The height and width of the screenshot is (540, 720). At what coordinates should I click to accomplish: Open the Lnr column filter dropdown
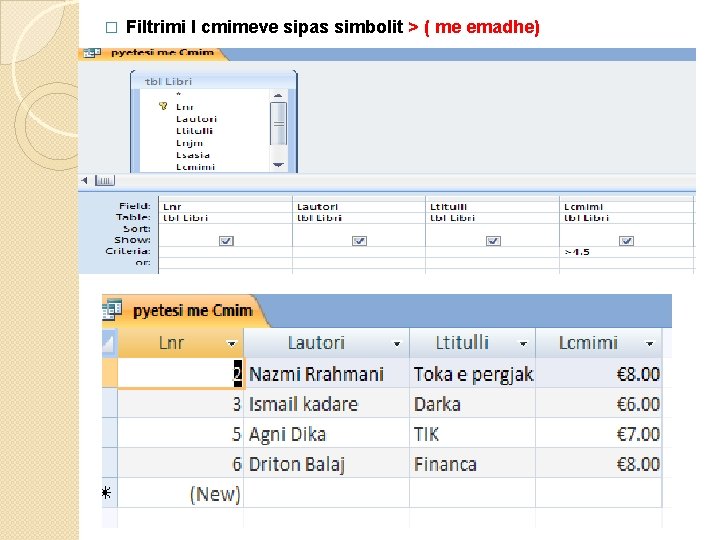[232, 343]
